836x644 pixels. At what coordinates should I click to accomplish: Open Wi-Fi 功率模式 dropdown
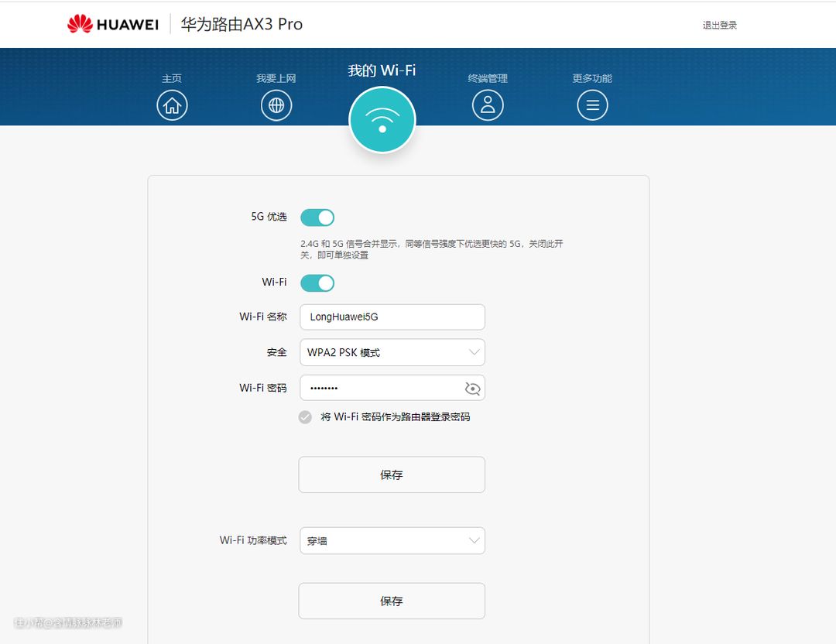(x=392, y=540)
